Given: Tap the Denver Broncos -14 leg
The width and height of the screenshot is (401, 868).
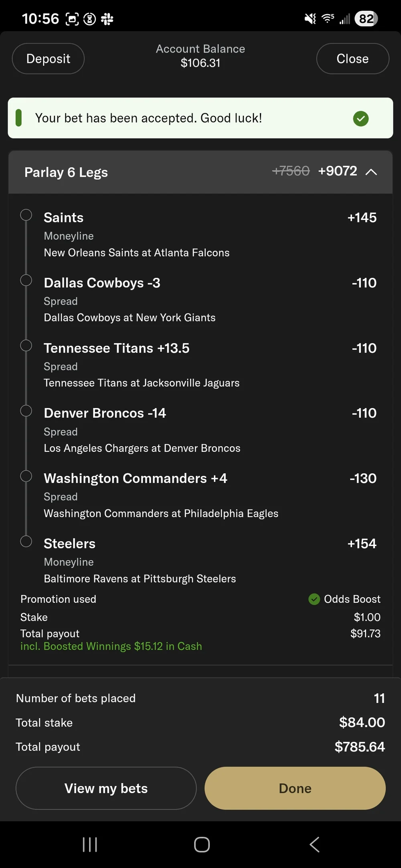Looking at the screenshot, I should point(105,413).
